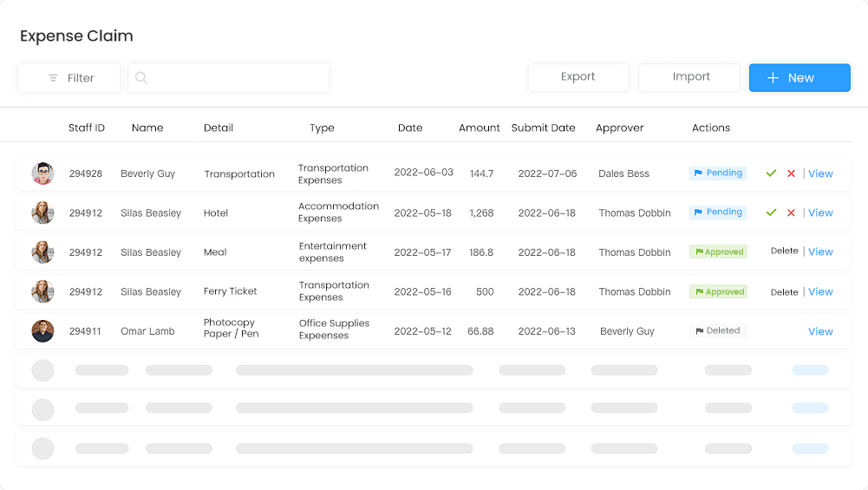Click the Deleted status tag

coord(718,330)
